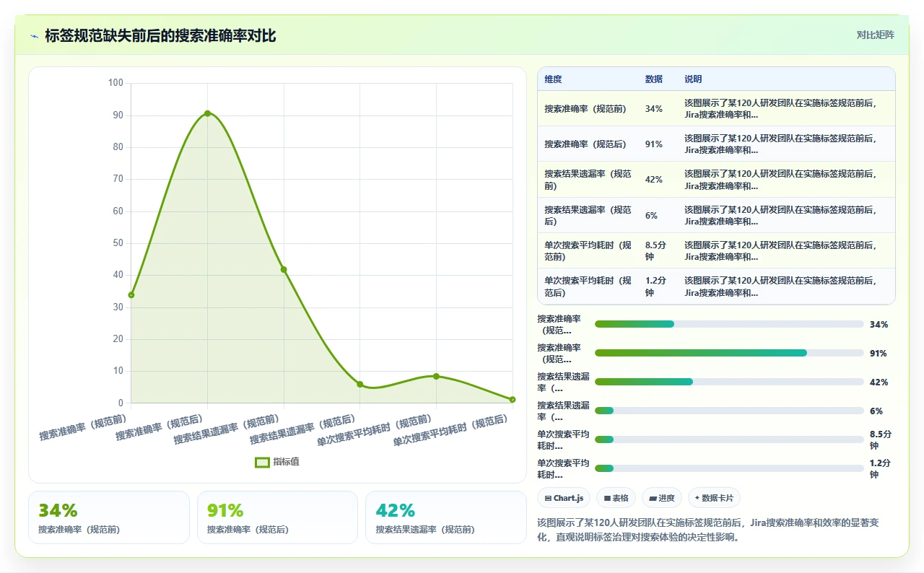Viewport: 924px width, 573px height.
Task: Click the 42% 搜索结果遗漏率 progress bar
Action: point(729,382)
